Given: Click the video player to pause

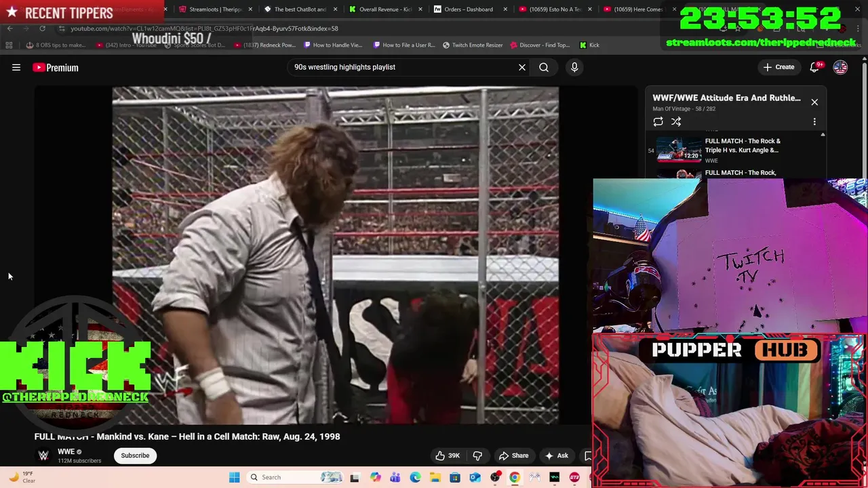Looking at the screenshot, I should (335, 255).
